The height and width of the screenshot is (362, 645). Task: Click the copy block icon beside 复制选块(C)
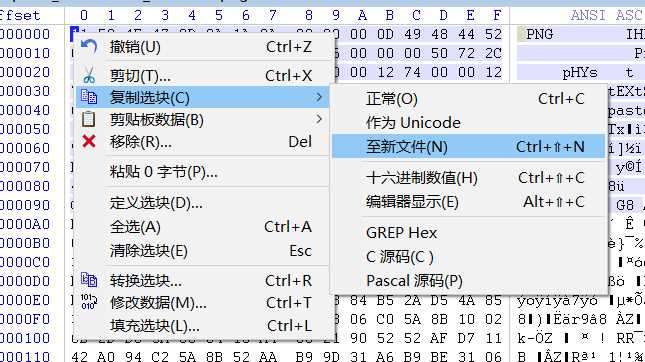89,97
